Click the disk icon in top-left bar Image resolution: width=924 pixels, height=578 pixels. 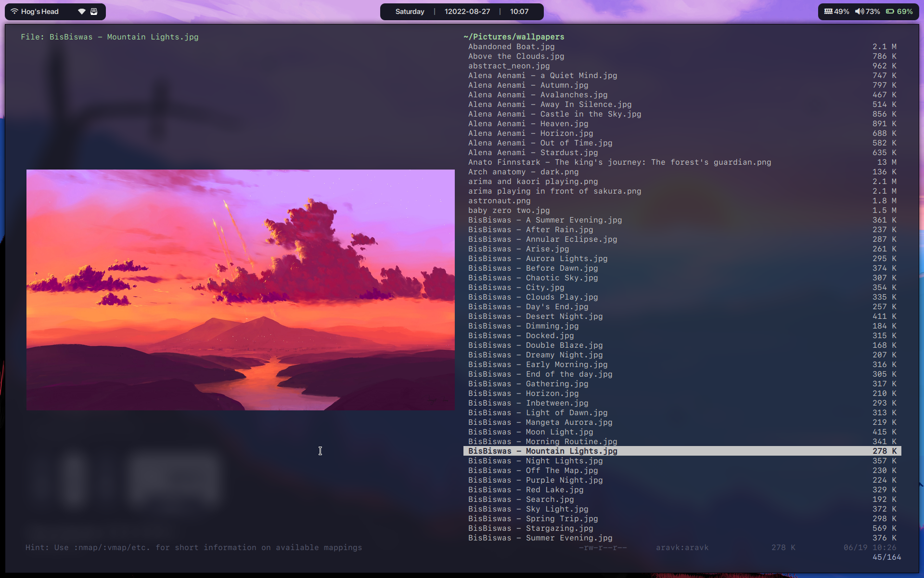click(x=94, y=12)
